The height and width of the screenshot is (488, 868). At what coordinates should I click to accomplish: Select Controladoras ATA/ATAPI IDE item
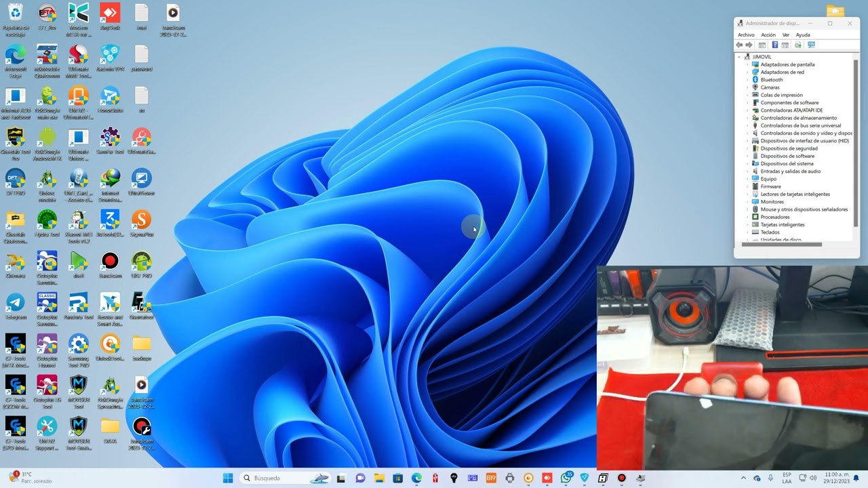click(791, 110)
